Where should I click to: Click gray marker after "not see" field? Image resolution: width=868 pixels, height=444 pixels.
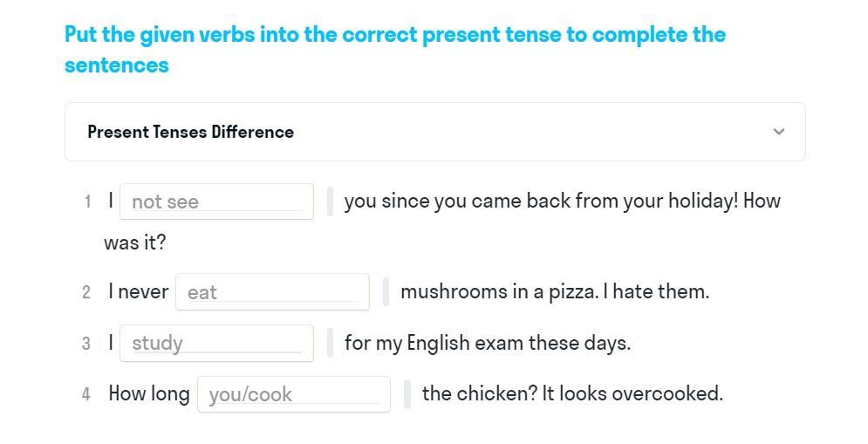click(x=330, y=202)
